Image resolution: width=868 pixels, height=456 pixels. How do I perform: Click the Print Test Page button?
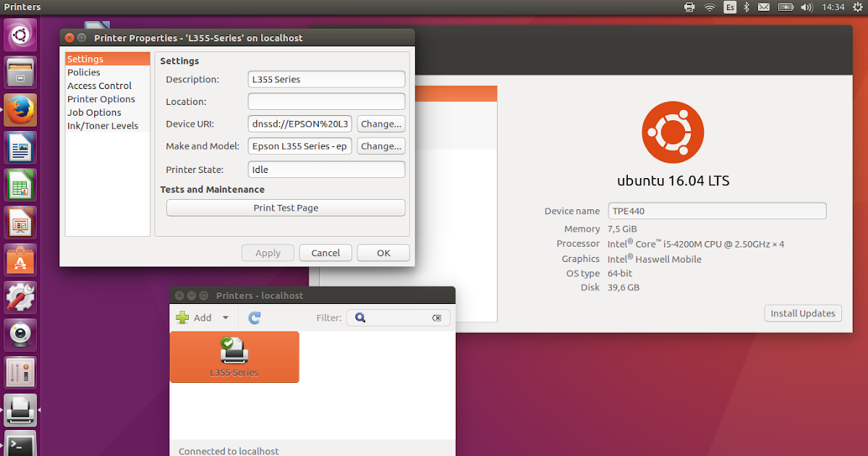click(286, 208)
